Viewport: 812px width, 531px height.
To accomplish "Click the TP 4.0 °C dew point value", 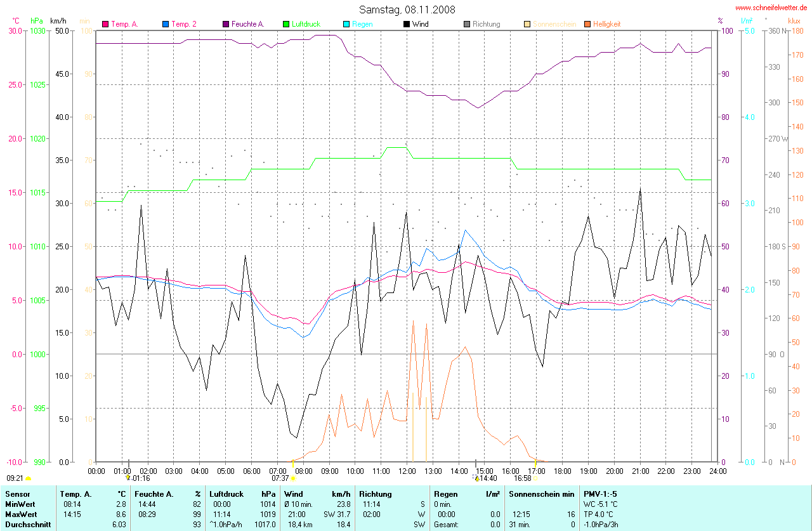I will coord(598,514).
